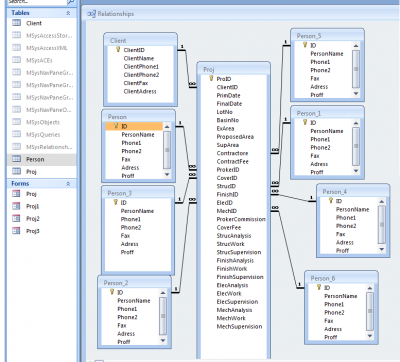400x362 pixels.
Task: Click scroll down arrow in Person_2 table
Action: [163, 341]
